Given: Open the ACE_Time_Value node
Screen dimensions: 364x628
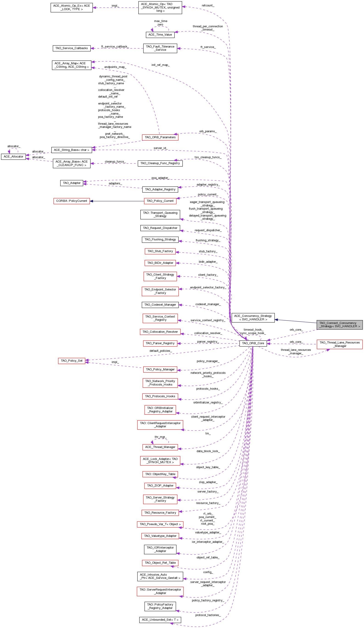Looking at the screenshot, I should (x=160, y=35).
